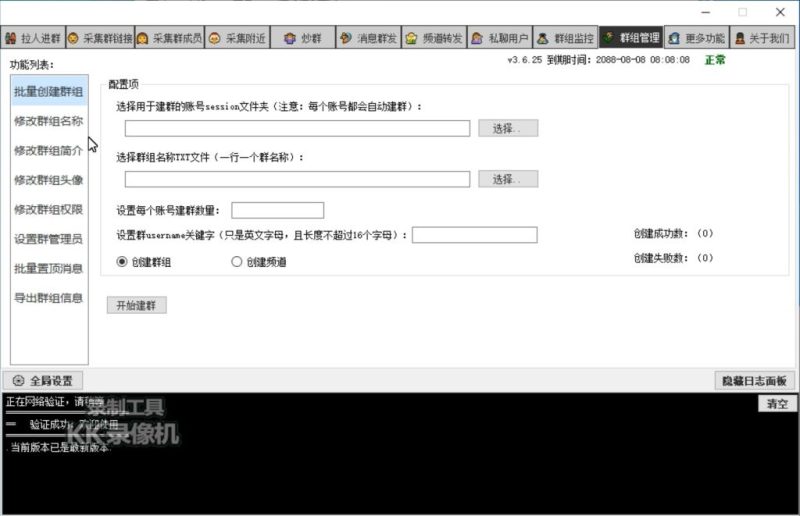Open 全局设置 global settings
Screen dimensions: 800x516
tap(43, 381)
